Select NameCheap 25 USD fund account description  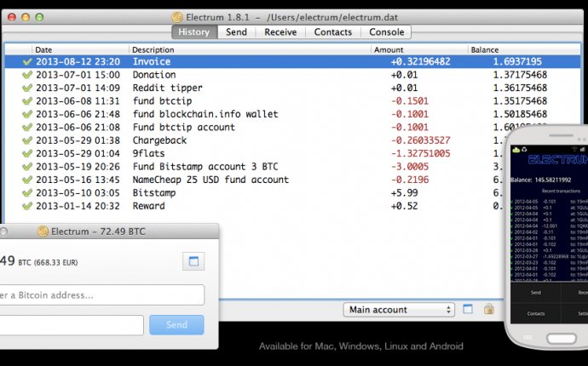[x=210, y=180]
